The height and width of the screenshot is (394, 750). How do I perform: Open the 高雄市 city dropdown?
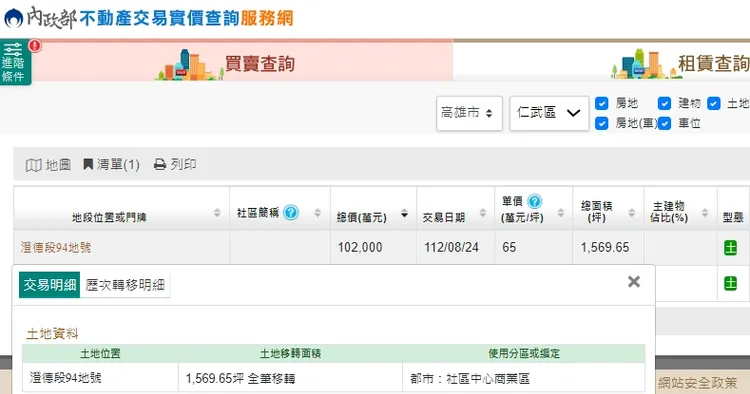tap(469, 113)
